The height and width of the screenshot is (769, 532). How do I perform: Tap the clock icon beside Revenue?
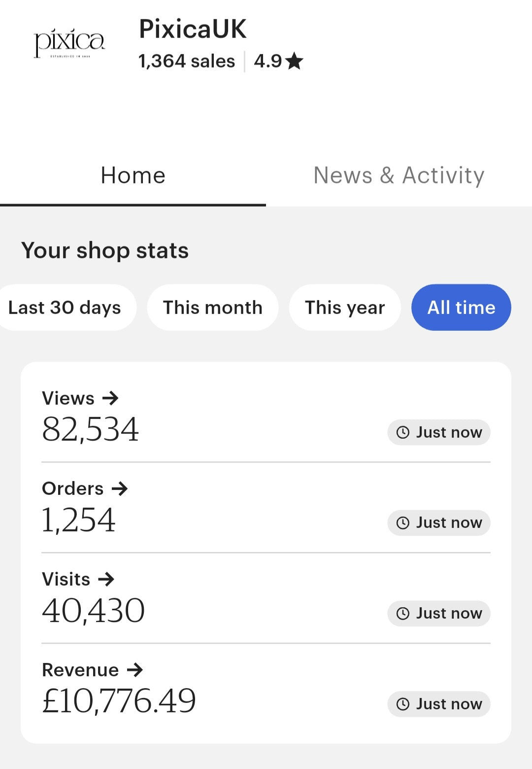403,704
